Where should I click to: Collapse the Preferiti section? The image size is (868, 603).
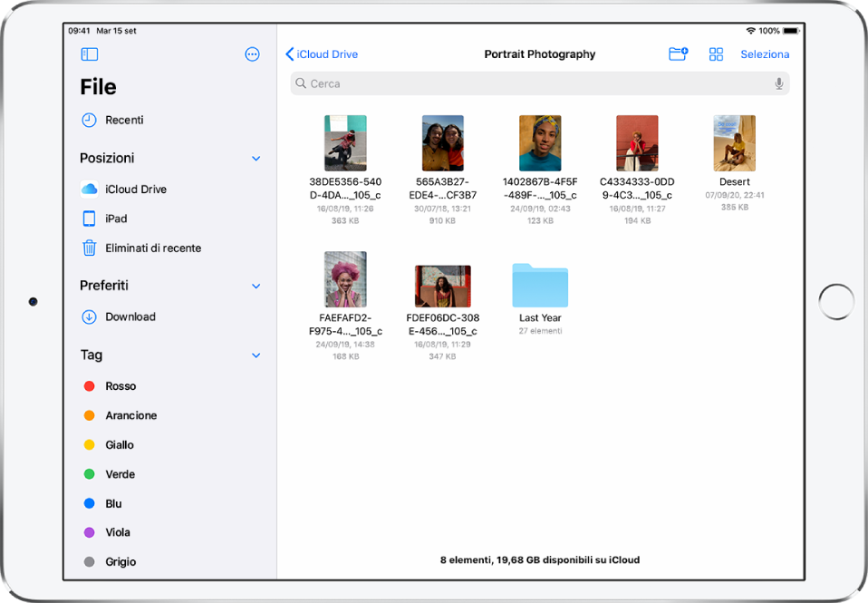coord(256,286)
